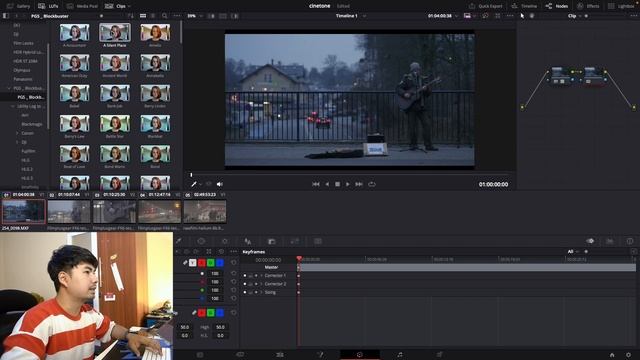Expand the Canon folder in LUT tree
Viewport: 640px width, 360px height.
pyautogui.click(x=17, y=133)
